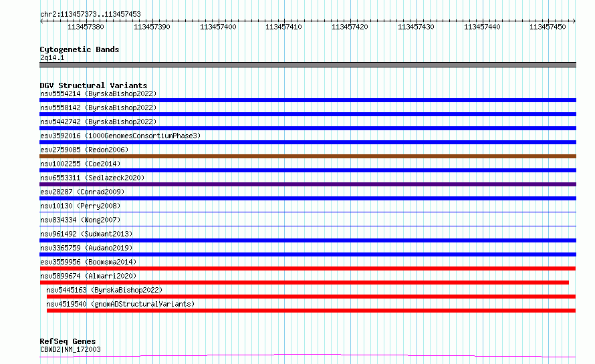Click ruler position 113457430

416,27
